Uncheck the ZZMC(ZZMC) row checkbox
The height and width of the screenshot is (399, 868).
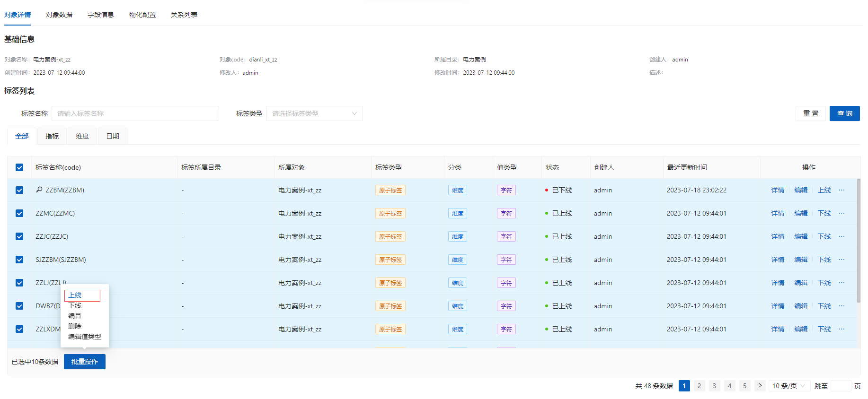[19, 213]
